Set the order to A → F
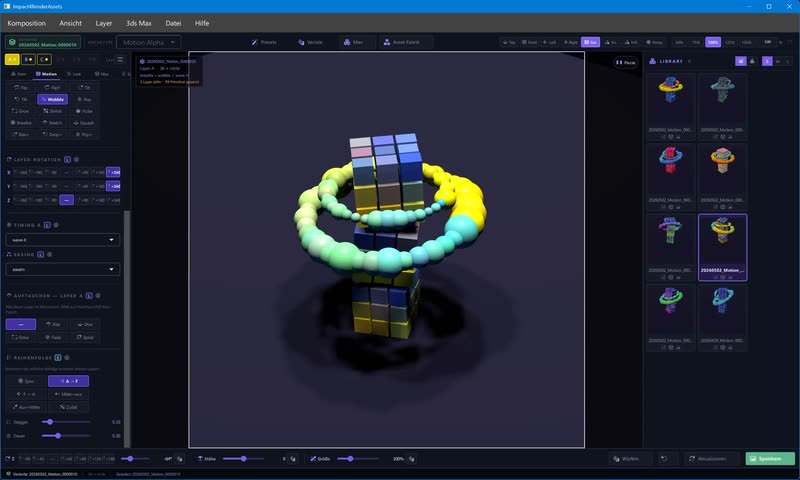Viewport: 800px width, 480px height. pos(68,381)
